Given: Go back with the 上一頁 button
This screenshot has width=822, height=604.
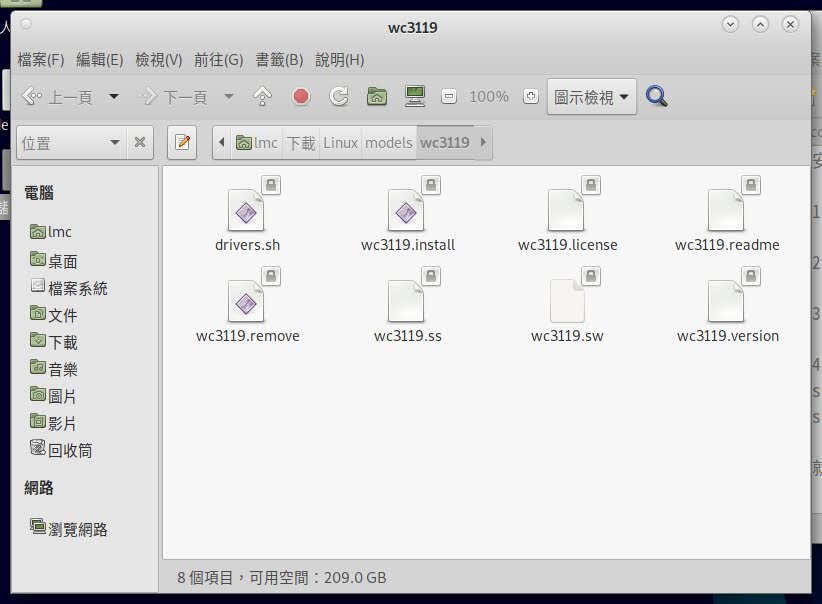Looking at the screenshot, I should (57, 97).
